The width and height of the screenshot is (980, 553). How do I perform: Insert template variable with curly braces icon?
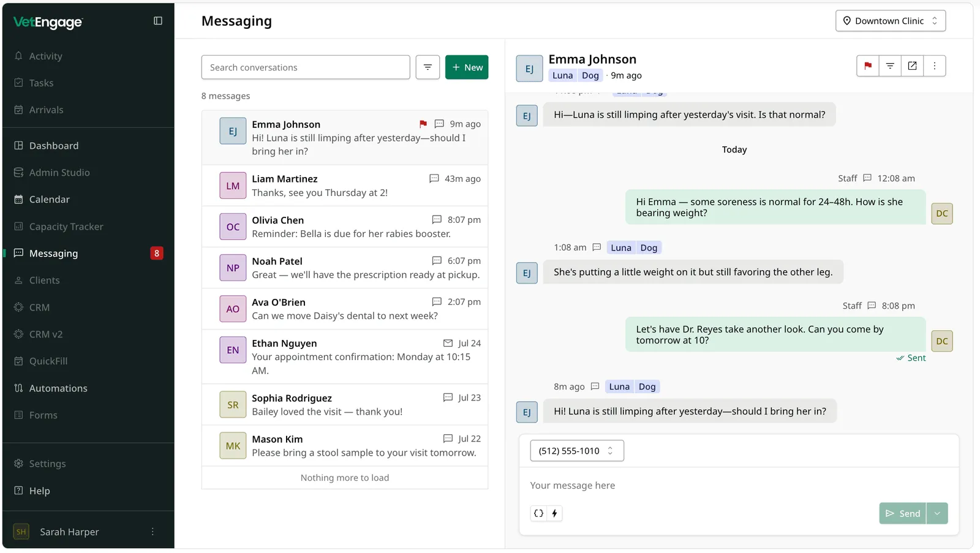(x=538, y=513)
